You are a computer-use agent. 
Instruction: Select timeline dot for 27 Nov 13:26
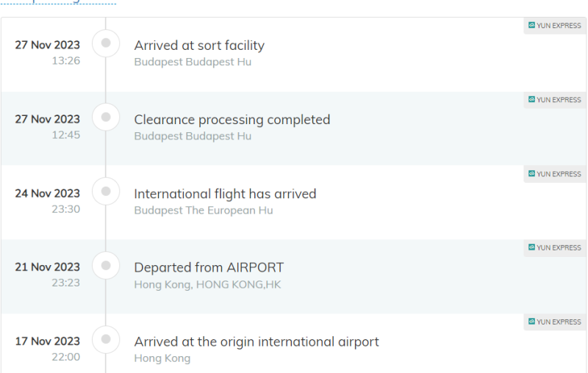pos(106,43)
